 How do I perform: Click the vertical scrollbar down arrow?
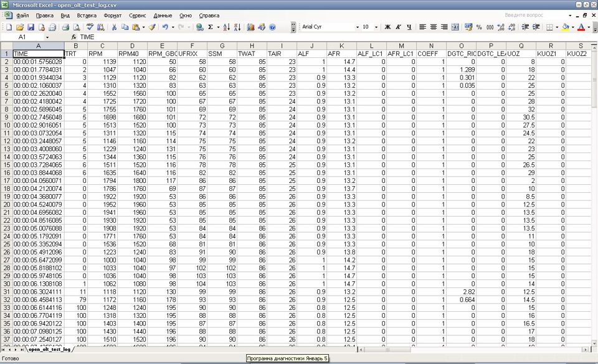coord(594,343)
